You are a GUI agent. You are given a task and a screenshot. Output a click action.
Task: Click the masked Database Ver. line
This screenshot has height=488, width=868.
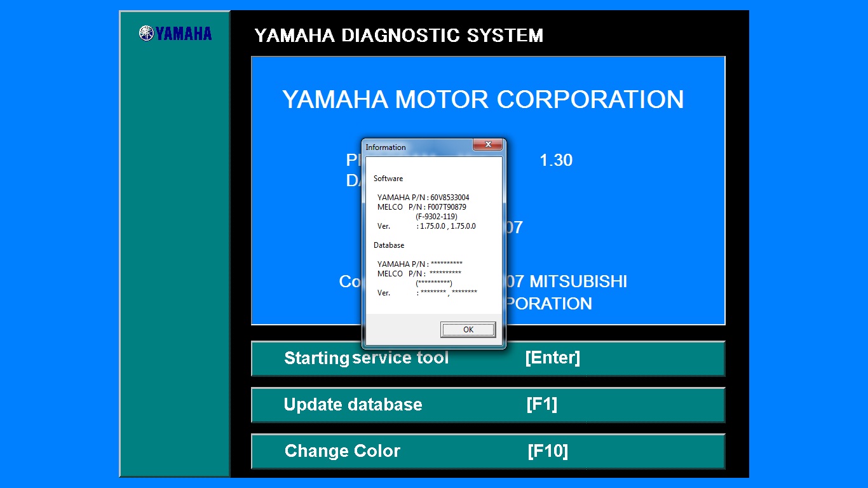click(x=427, y=293)
